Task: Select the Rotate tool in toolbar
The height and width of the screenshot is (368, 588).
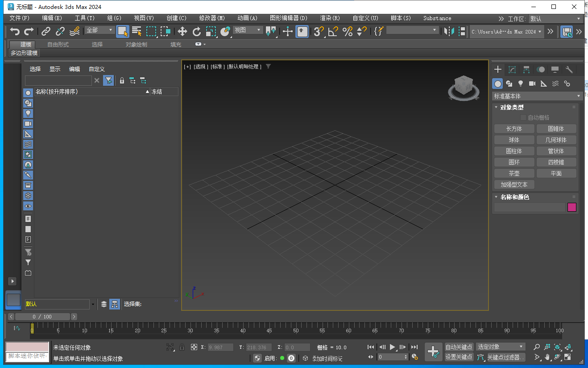Action: click(x=196, y=31)
